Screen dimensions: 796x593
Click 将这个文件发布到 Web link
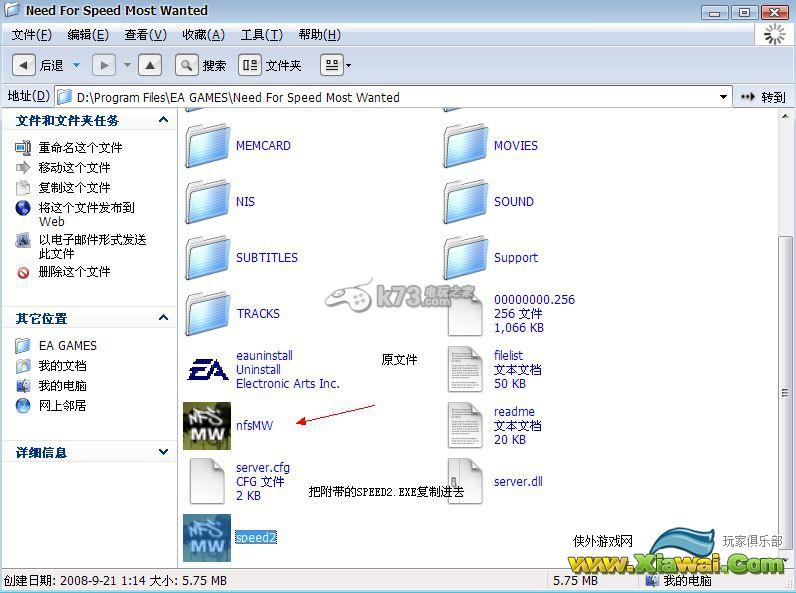pos(86,214)
